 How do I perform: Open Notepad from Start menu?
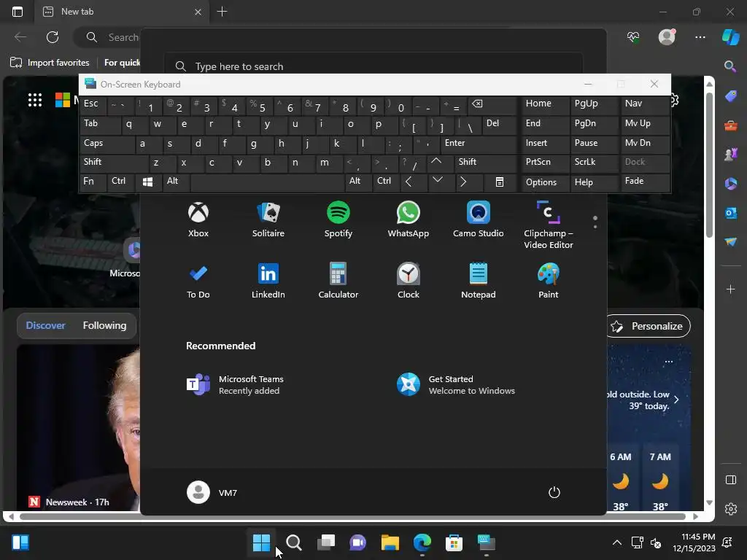(x=479, y=281)
